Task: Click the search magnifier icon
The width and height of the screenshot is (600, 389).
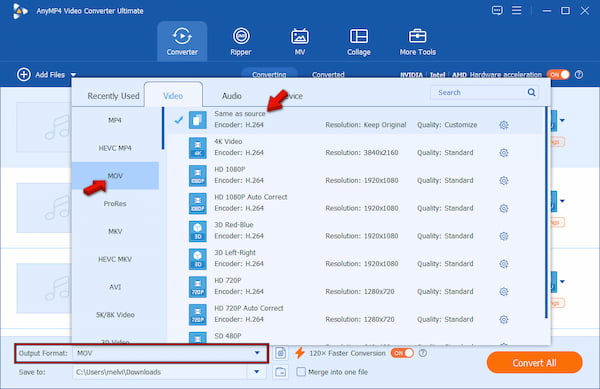Action: (531, 92)
